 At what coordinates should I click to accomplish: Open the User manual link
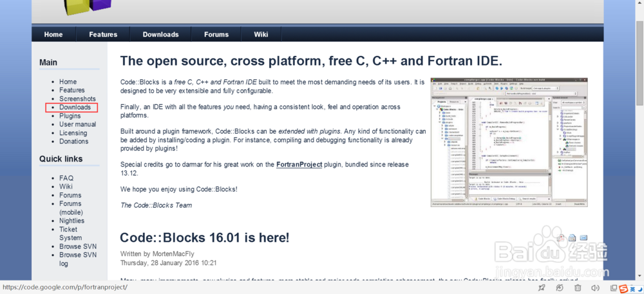[78, 124]
